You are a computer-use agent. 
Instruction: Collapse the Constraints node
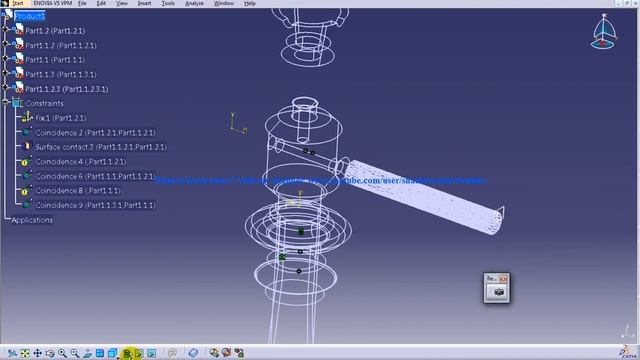[5, 102]
